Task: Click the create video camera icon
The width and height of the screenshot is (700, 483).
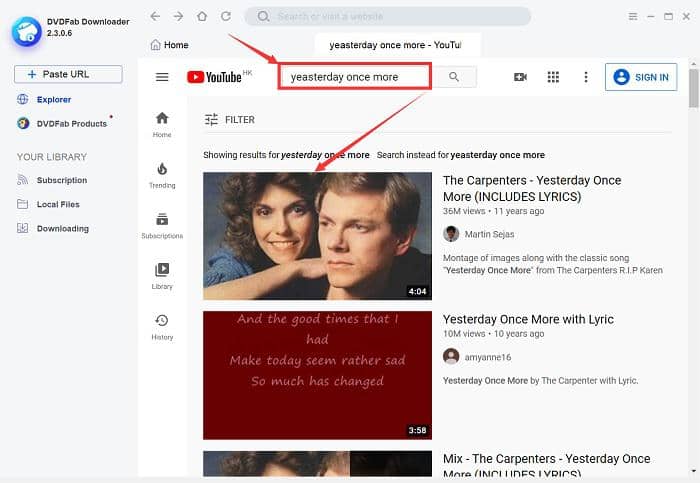Action: (521, 77)
